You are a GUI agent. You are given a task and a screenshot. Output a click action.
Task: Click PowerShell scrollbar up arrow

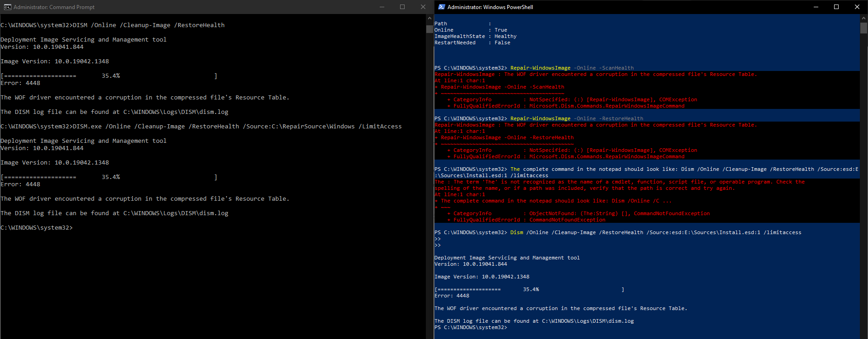click(863, 18)
